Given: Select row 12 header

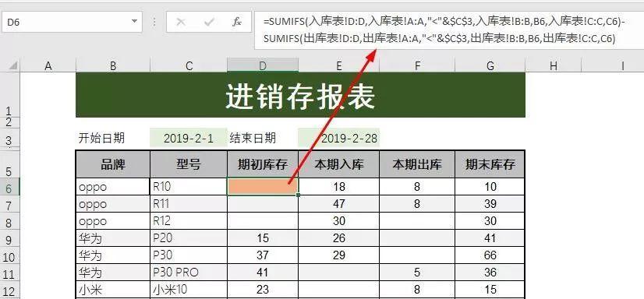Looking at the screenshot, I should click(x=10, y=290).
